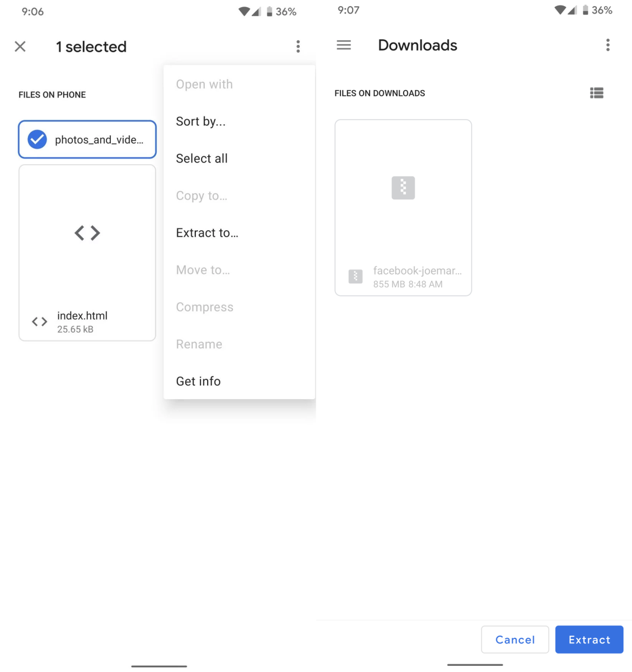Switch to list view in Downloads
632x672 pixels.
tap(597, 93)
